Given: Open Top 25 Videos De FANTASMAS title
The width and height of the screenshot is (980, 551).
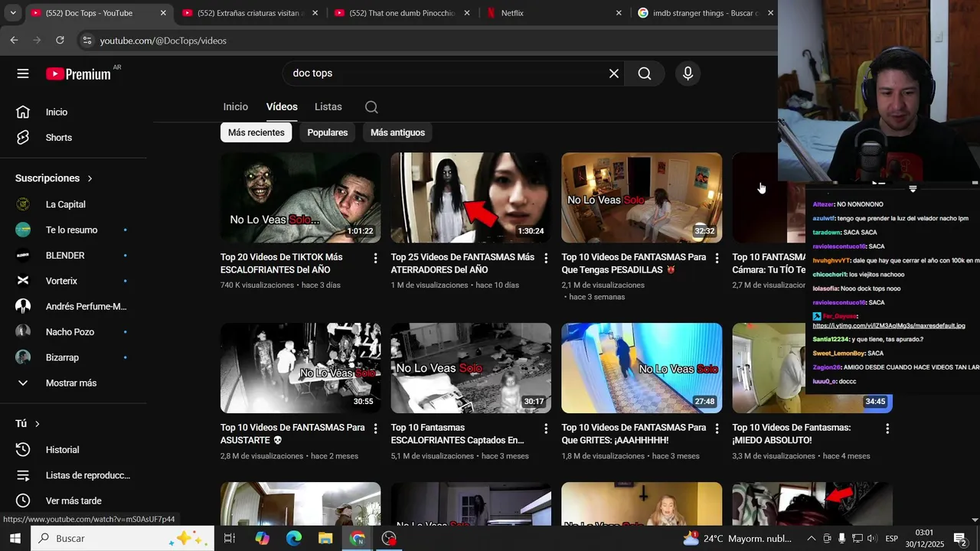Looking at the screenshot, I should coord(462,263).
